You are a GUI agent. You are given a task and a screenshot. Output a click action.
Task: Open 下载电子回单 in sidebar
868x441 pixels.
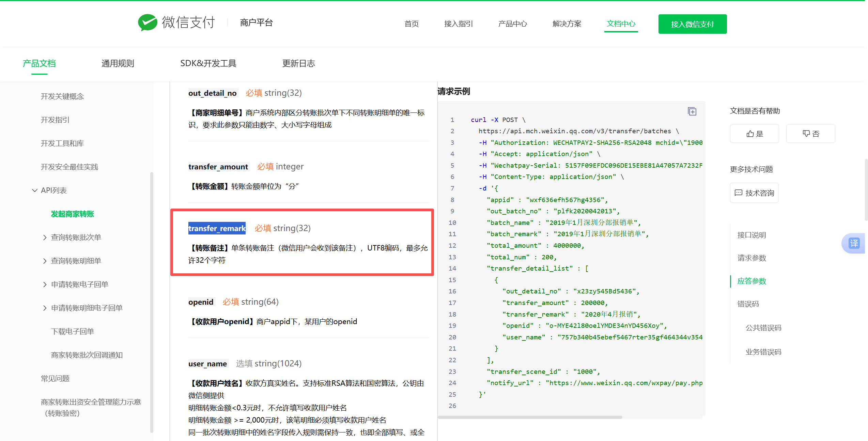click(x=73, y=332)
